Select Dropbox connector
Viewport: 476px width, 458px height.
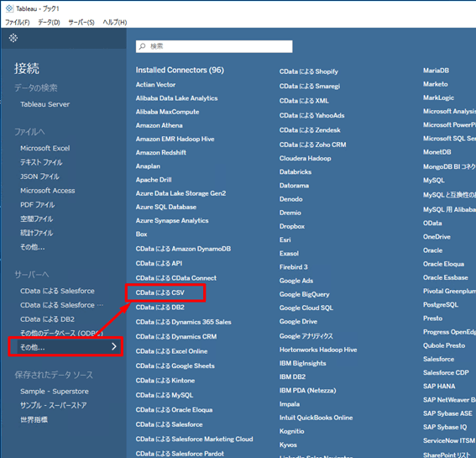click(292, 226)
